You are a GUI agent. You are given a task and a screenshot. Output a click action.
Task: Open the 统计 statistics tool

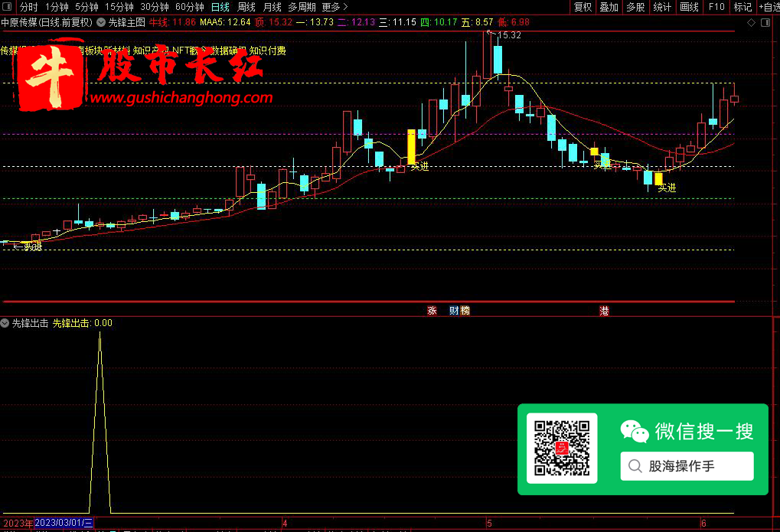(662, 7)
